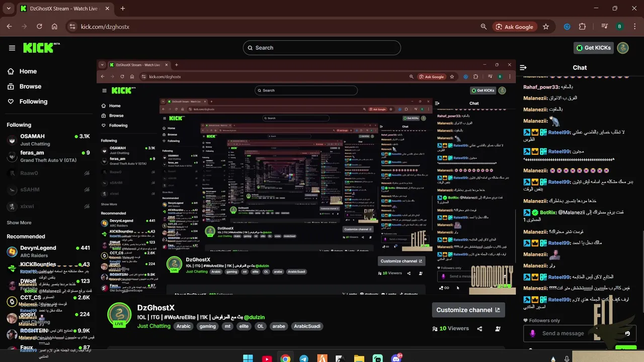This screenshot has width=644, height=362.
Task: Go back with the browser back arrow
Action: [x=9, y=27]
